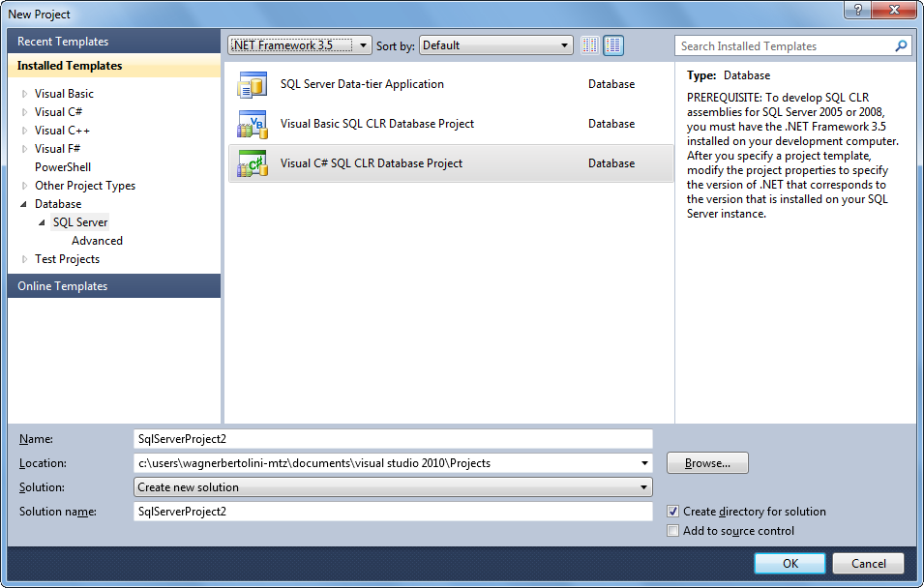Viewport: 924px width, 588px height.
Task: Open the .NET Framework version dropdown
Action: (x=299, y=45)
